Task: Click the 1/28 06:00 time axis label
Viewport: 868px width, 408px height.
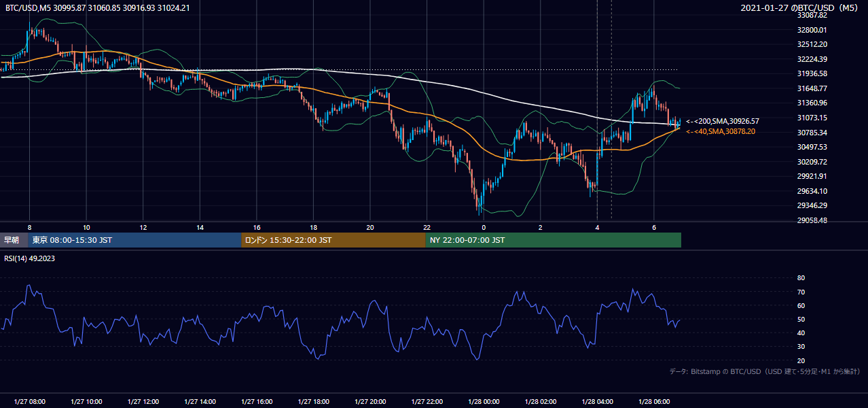Action: point(654,402)
